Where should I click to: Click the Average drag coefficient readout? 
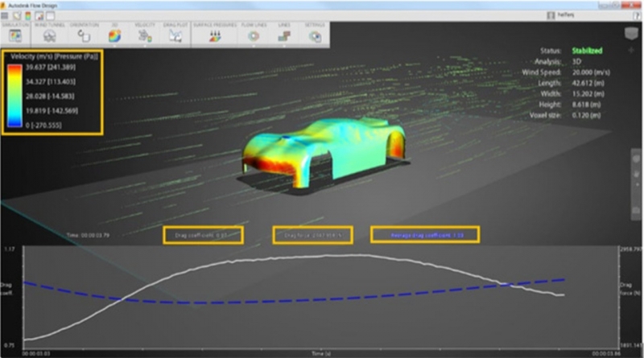[424, 234]
